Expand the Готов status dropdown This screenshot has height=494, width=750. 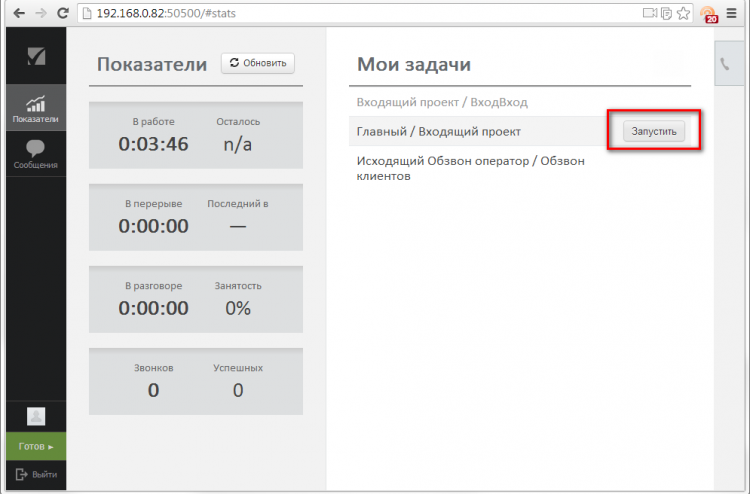point(35,446)
